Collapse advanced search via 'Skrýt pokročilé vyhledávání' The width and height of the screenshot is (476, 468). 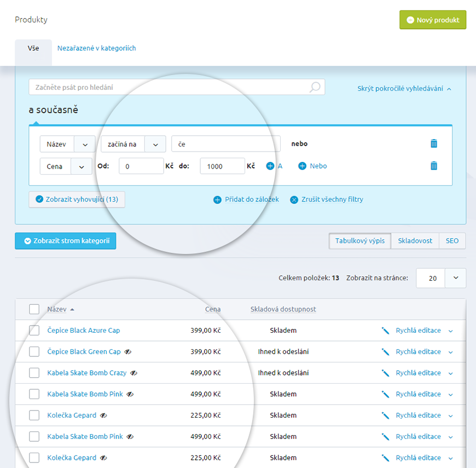click(x=404, y=89)
